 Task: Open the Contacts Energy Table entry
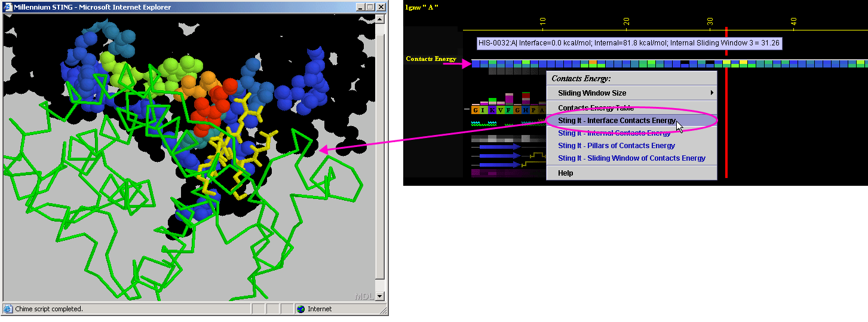click(632, 108)
